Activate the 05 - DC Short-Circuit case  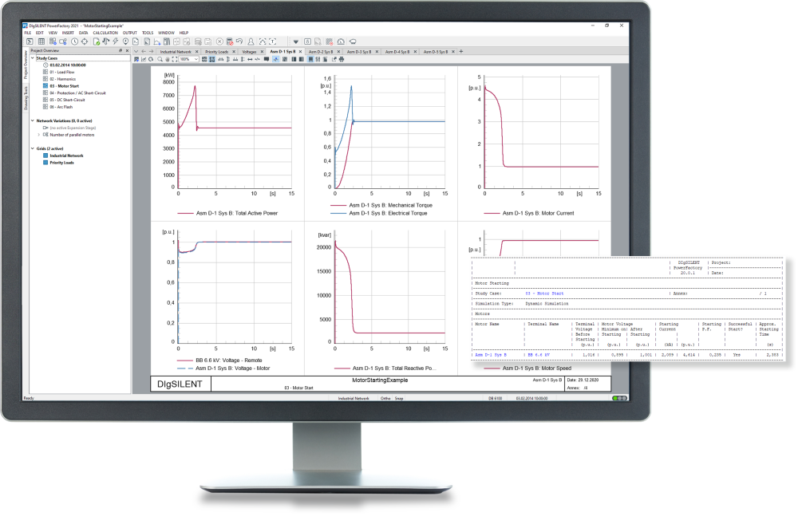coord(67,100)
